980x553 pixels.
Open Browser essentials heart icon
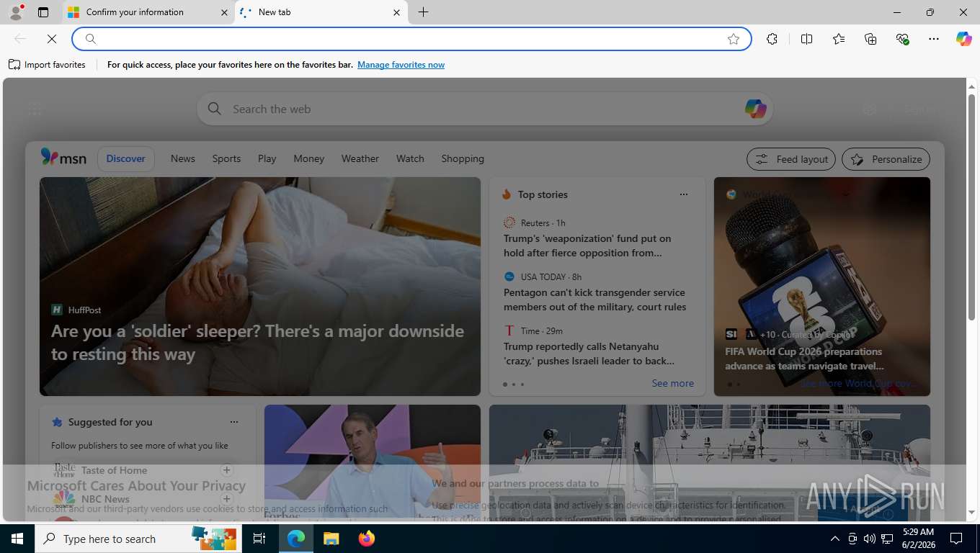pos(902,39)
